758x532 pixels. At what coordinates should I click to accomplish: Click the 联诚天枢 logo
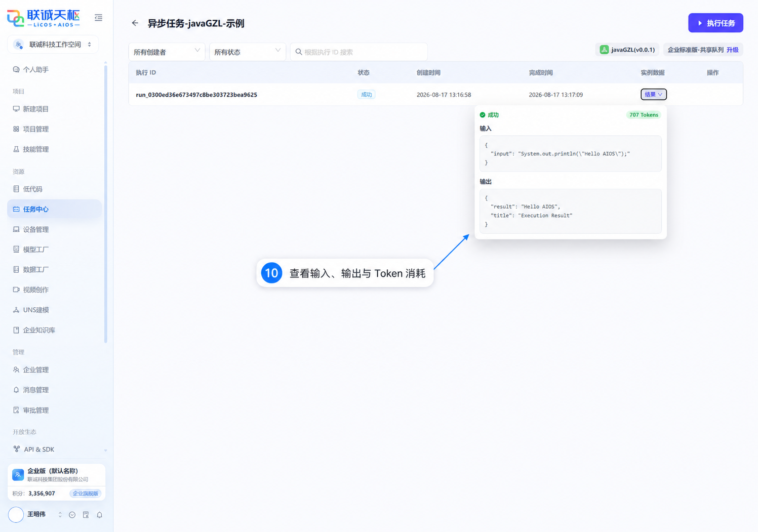(44, 18)
